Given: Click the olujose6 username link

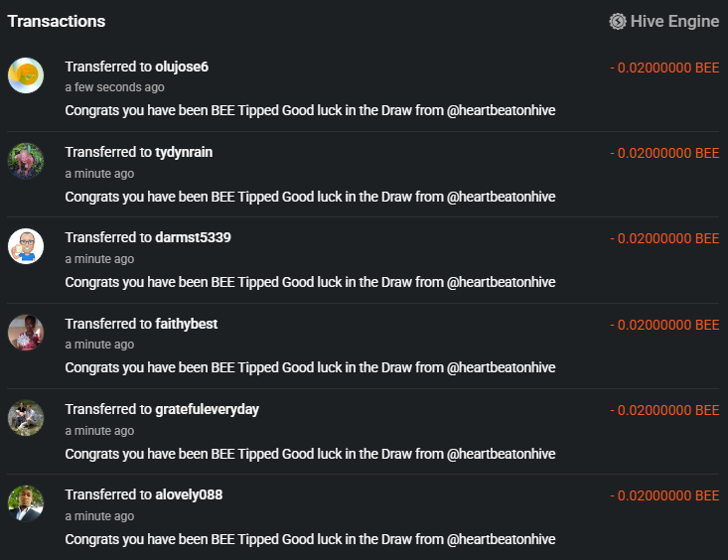Looking at the screenshot, I should pos(182,67).
